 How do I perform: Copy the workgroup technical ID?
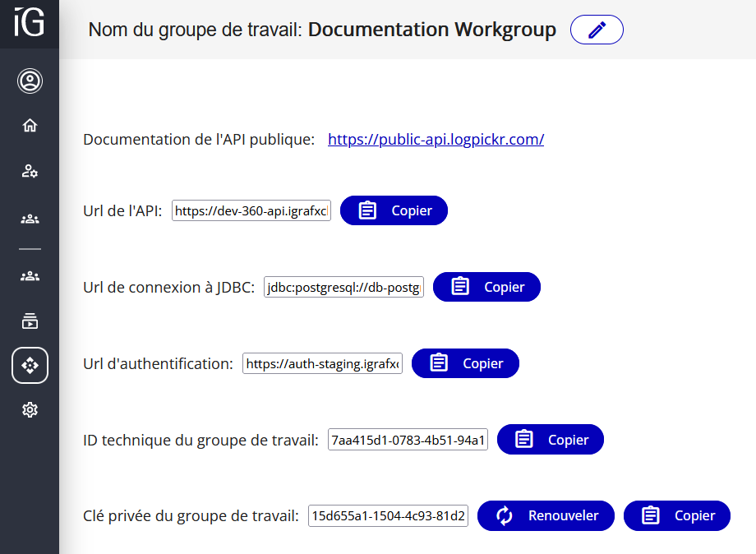[x=551, y=440]
